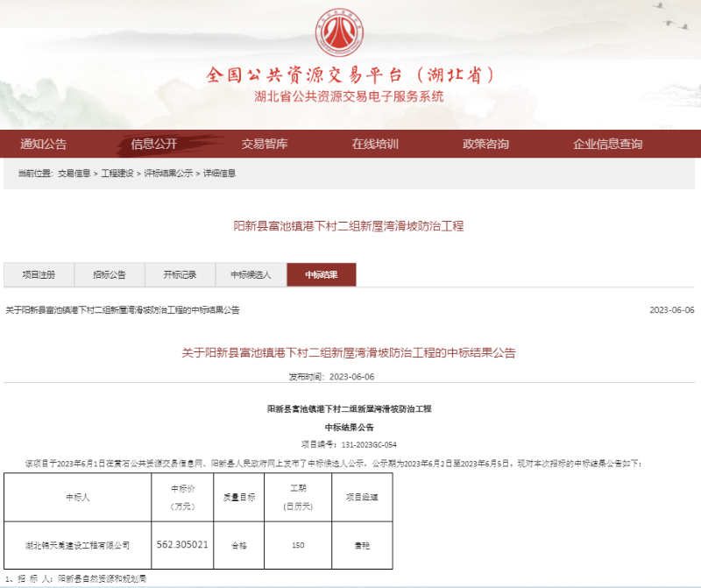View the 中标候选人 tab
This screenshot has height=588, width=701.
(251, 275)
